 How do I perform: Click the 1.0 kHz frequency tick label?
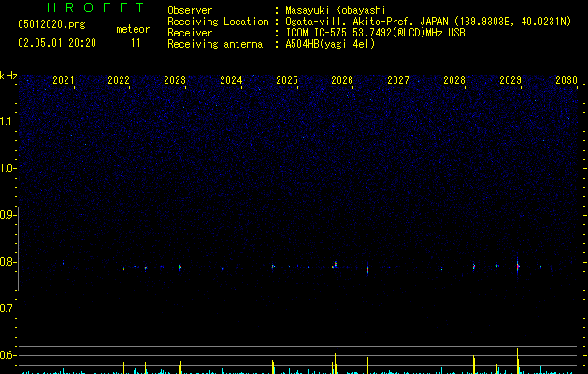click(7, 168)
